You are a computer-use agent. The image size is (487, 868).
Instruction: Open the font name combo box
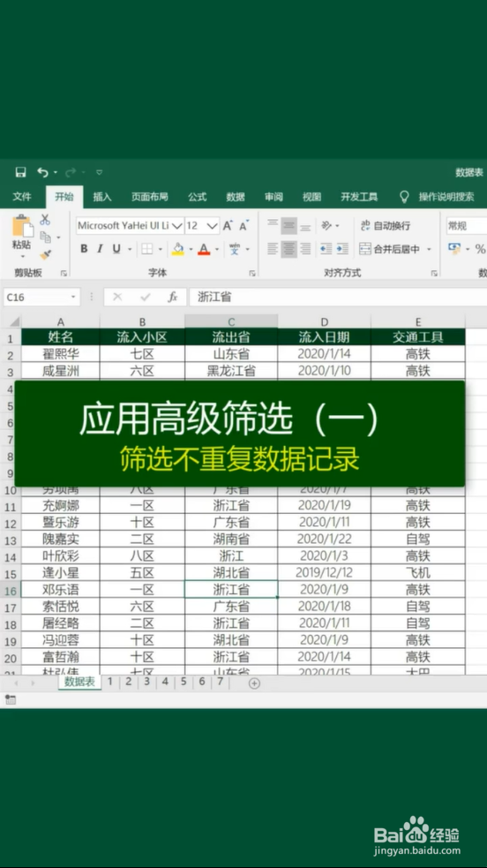tap(130, 226)
